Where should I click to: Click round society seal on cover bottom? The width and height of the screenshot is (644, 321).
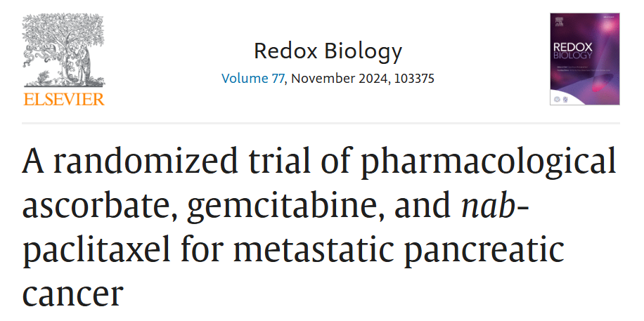tap(558, 99)
